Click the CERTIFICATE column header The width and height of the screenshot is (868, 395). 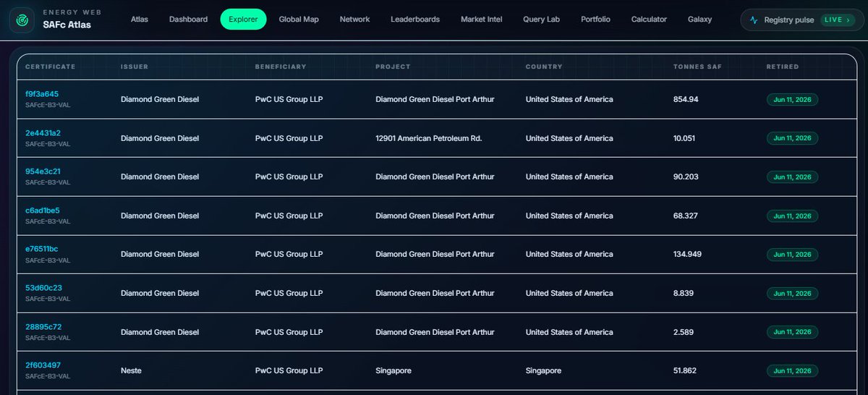point(51,67)
